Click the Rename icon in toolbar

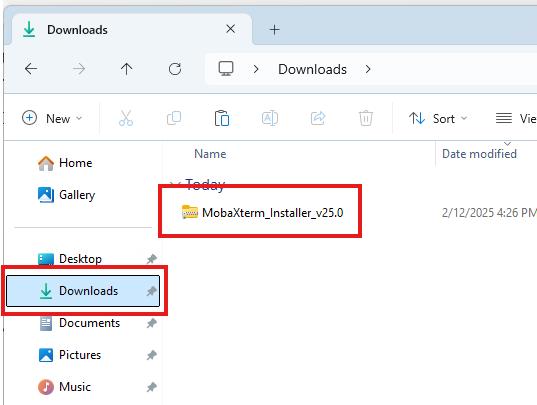[270, 118]
